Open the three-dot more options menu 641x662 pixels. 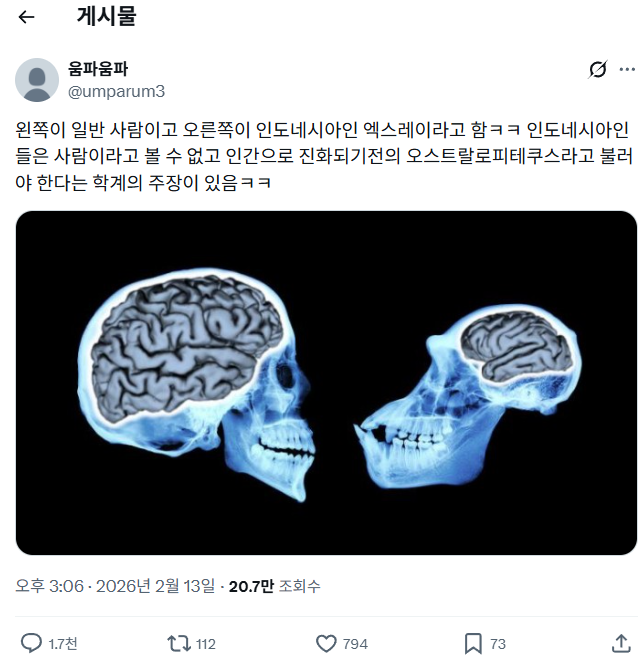(627, 69)
